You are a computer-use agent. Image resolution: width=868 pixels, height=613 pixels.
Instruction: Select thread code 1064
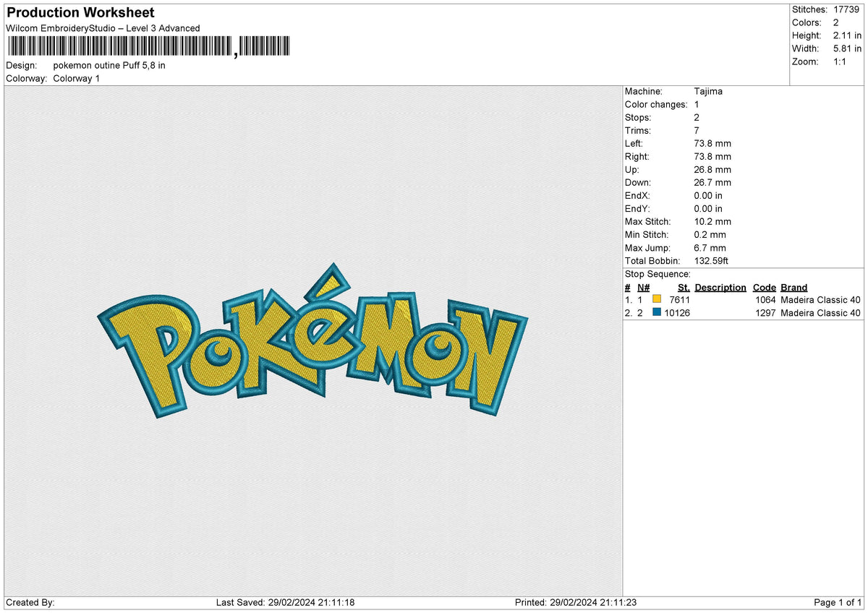pyautogui.click(x=765, y=299)
